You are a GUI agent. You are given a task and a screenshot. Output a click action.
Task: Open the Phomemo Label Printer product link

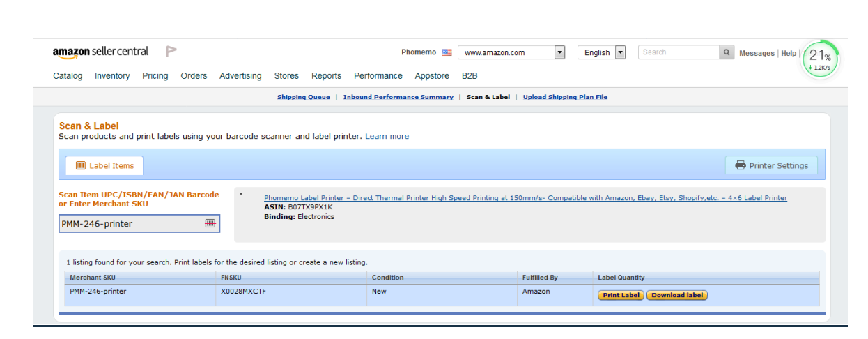coord(525,197)
